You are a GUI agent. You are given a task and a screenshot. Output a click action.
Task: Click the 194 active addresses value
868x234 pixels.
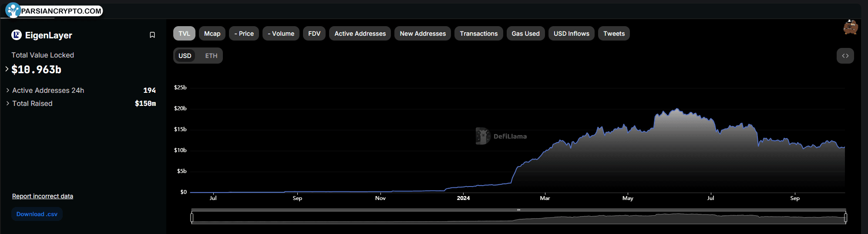click(x=149, y=90)
